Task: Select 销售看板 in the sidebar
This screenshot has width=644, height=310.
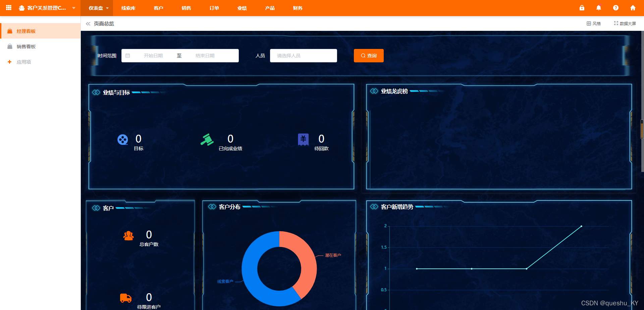Action: tap(40, 46)
